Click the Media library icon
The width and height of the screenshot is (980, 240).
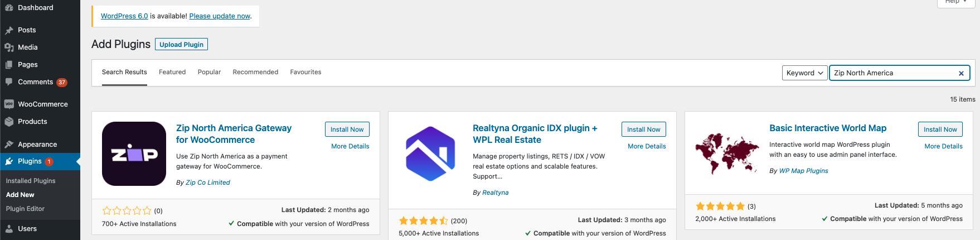click(9, 47)
